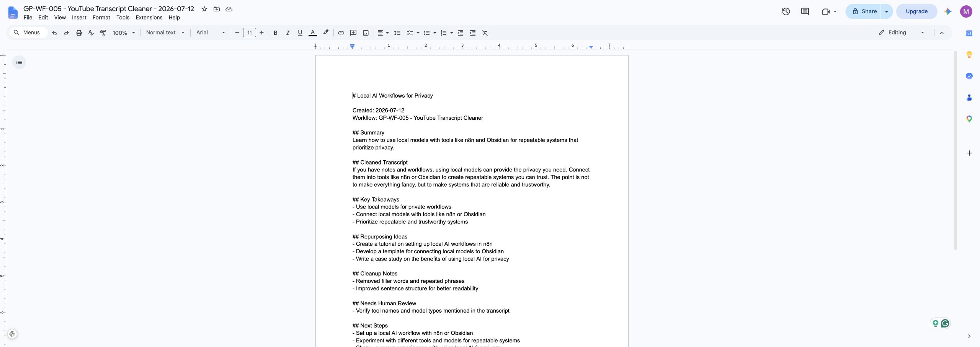Run spelling and grammar check
This screenshot has height=347, width=980.
pyautogui.click(x=91, y=33)
